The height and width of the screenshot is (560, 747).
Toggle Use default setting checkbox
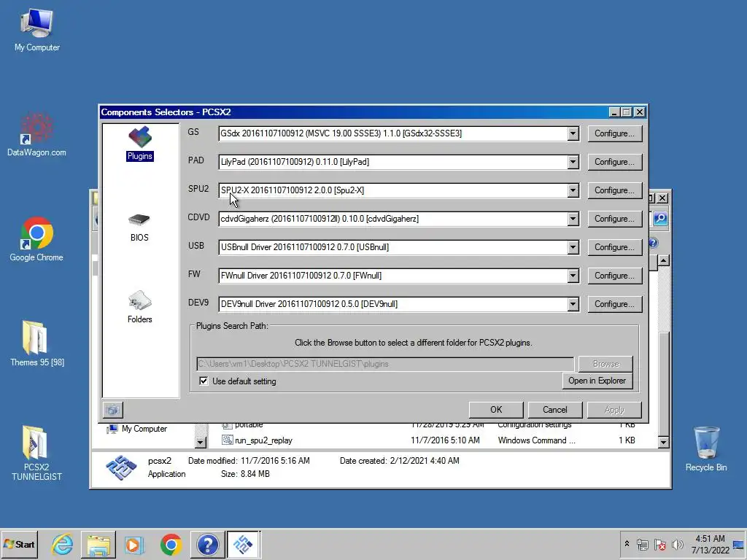click(204, 381)
